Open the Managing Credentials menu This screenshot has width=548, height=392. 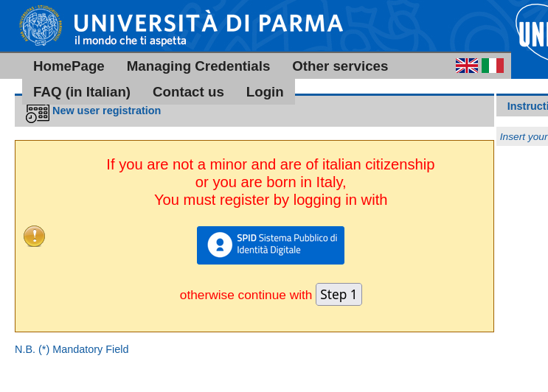198,66
